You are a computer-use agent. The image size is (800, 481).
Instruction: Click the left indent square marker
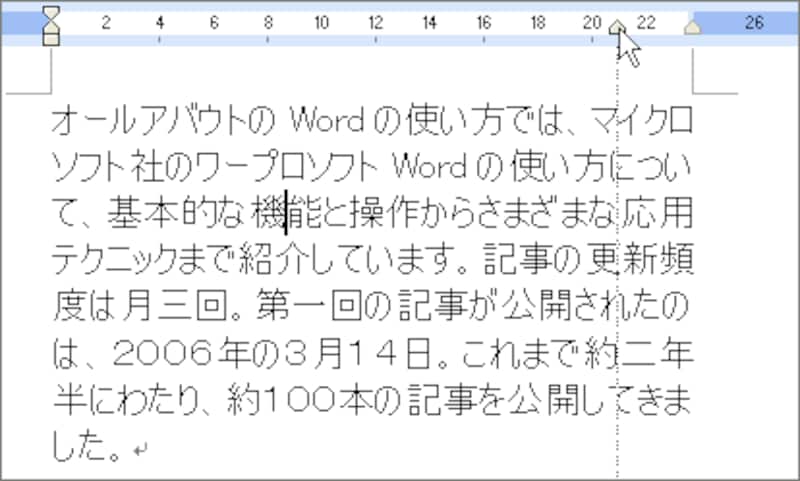pyautogui.click(x=51, y=39)
